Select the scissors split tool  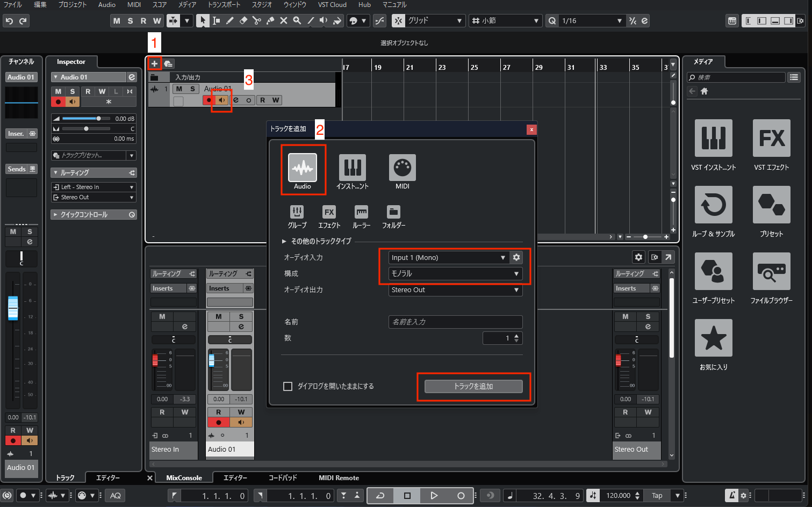click(256, 21)
